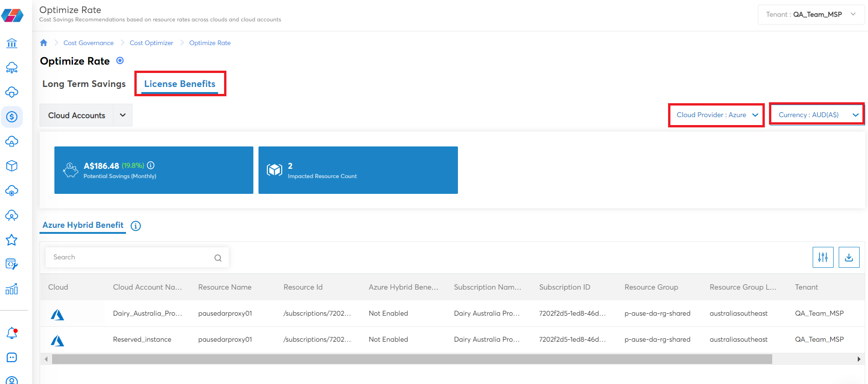Select the License Benefits tab

179,84
